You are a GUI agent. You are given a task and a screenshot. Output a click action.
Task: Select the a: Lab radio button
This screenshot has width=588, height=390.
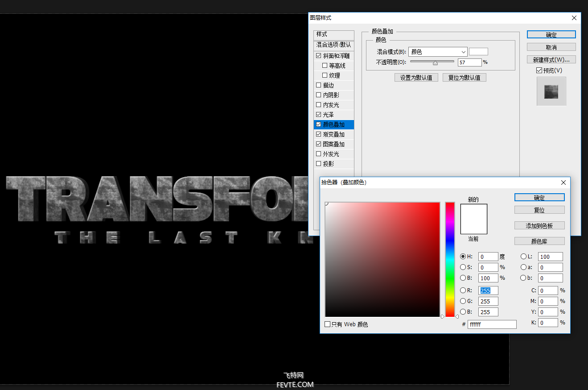coord(523,267)
